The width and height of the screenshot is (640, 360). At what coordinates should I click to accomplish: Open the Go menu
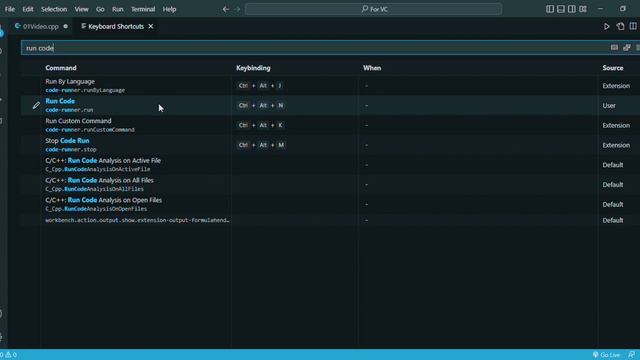[x=100, y=9]
